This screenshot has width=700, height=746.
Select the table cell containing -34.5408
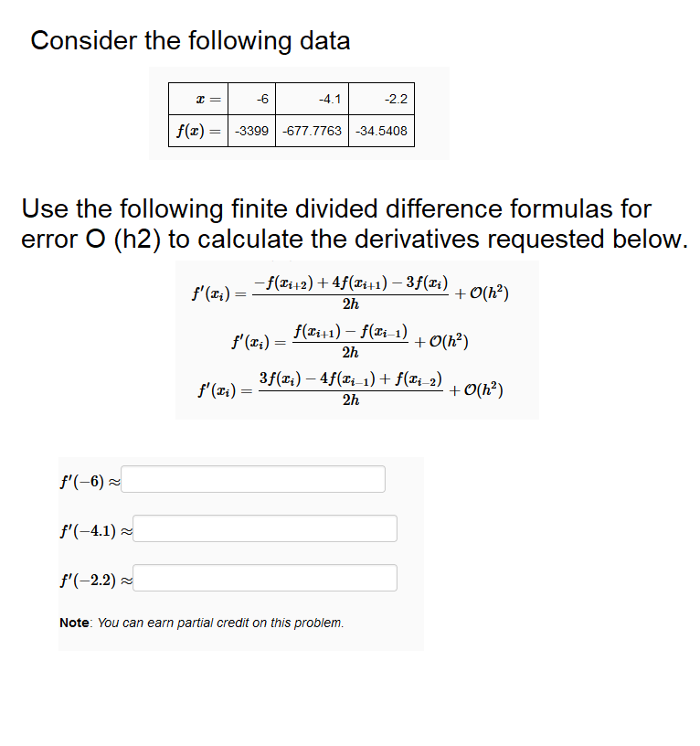(x=381, y=129)
